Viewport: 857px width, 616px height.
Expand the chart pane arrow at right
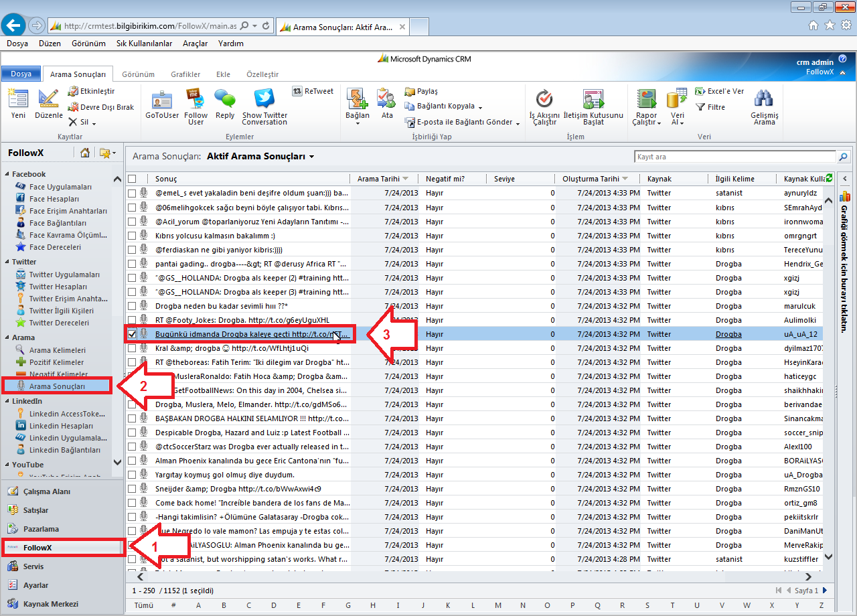coord(845,178)
